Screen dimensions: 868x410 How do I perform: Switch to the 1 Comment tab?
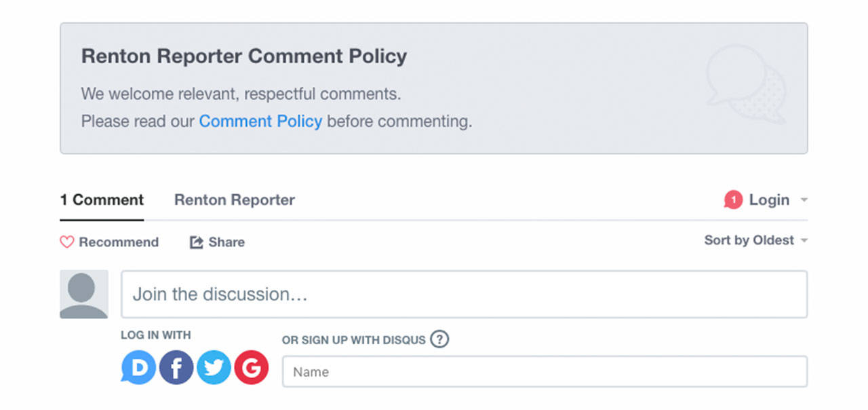[102, 200]
